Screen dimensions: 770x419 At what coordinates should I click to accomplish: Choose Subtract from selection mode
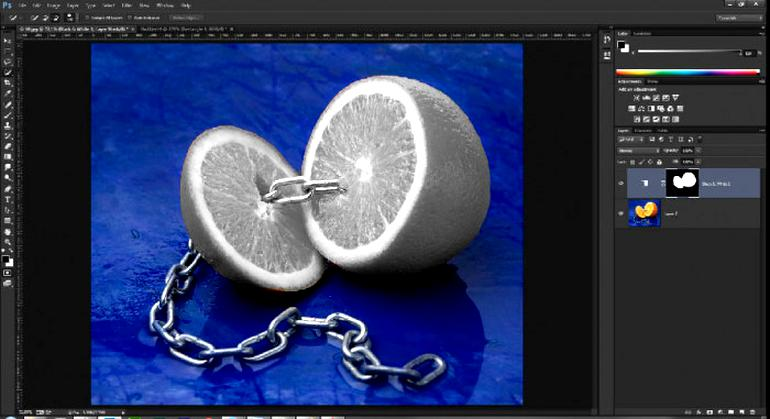coord(55,18)
